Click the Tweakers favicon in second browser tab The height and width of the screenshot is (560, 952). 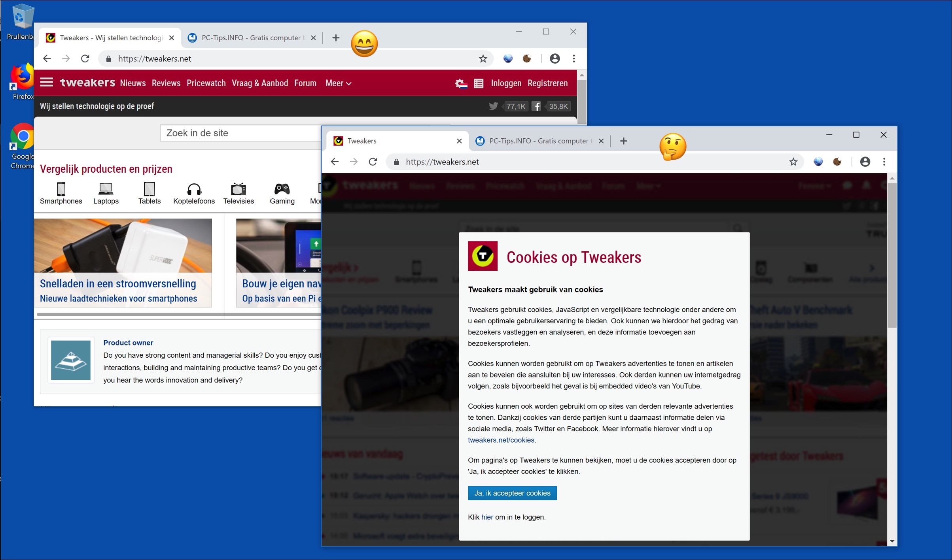click(340, 141)
